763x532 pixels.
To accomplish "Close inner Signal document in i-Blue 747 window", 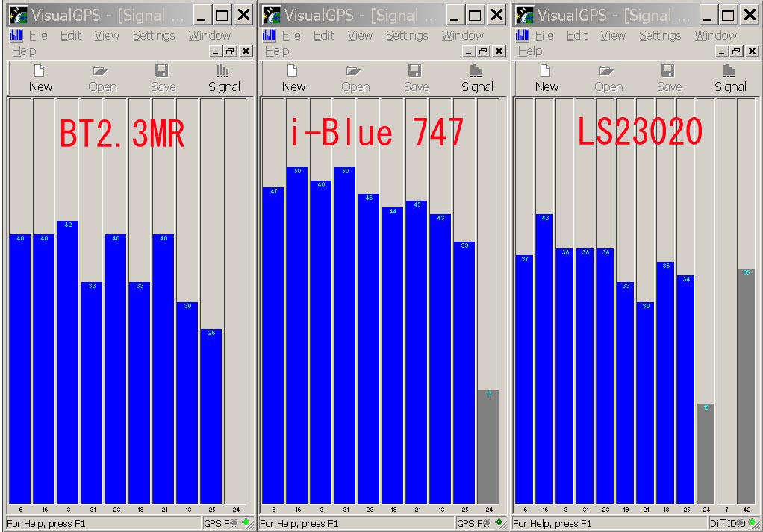I will pos(499,51).
